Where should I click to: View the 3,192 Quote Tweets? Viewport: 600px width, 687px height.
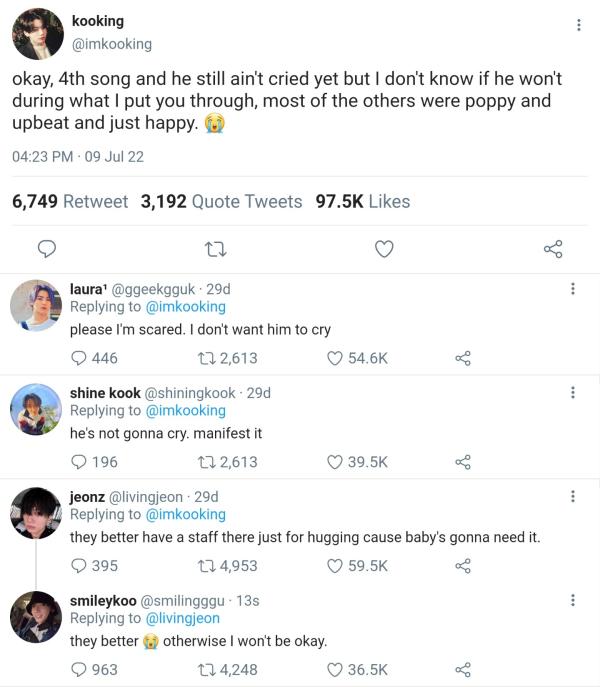[x=221, y=201]
